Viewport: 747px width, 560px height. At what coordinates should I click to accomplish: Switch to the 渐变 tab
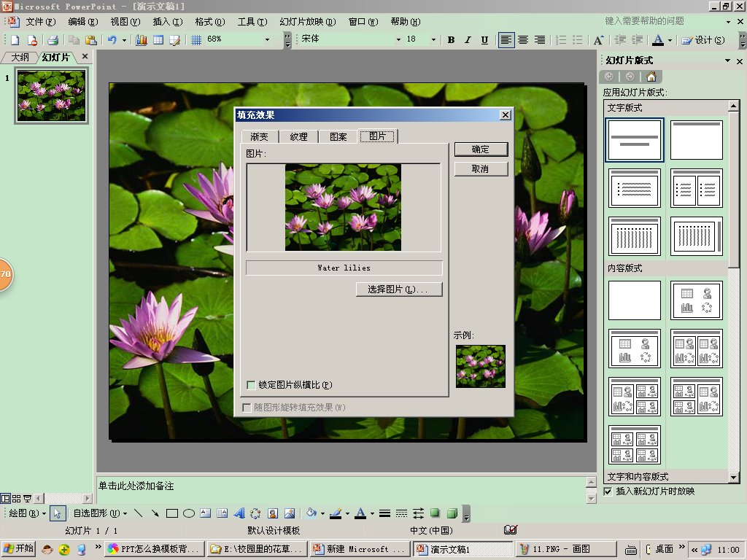pos(259,136)
